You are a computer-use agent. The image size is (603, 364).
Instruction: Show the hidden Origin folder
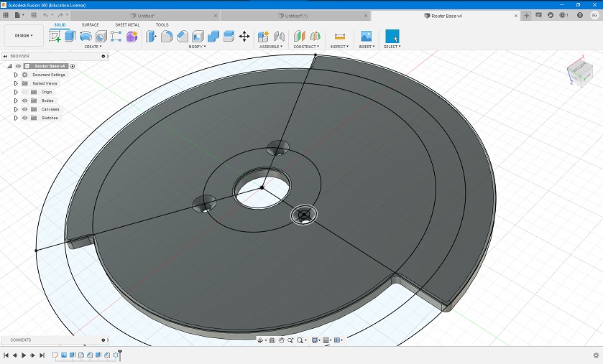click(24, 92)
